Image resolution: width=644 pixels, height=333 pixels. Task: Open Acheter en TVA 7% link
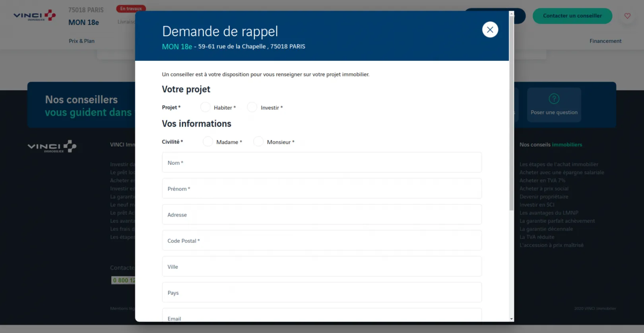pos(542,180)
